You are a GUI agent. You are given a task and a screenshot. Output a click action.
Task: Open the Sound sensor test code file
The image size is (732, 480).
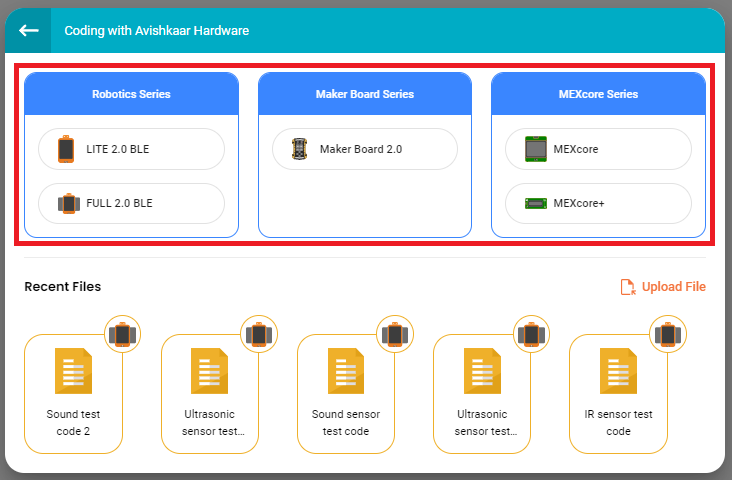pyautogui.click(x=346, y=394)
